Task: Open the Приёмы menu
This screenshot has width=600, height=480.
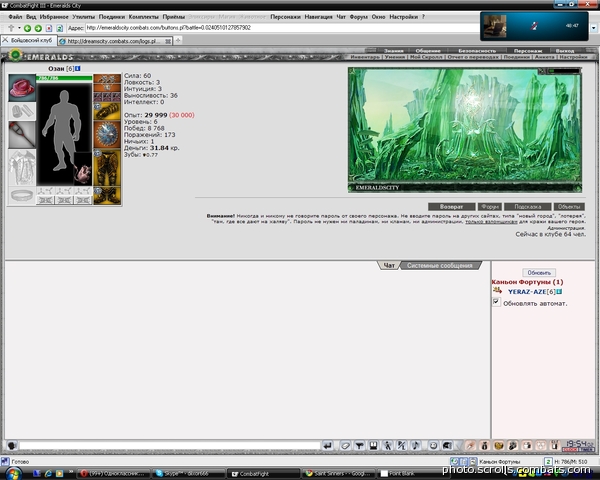Action: coord(173,17)
